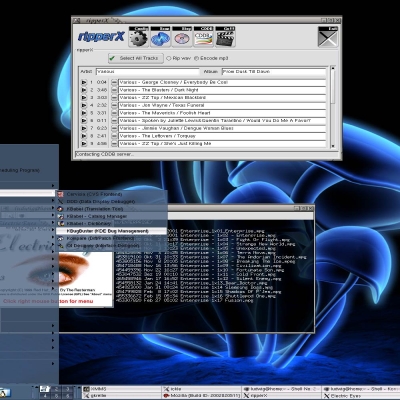Play track 6 spoken by Juliette Lewis
The height and width of the screenshot is (400, 400).
coord(84,121)
